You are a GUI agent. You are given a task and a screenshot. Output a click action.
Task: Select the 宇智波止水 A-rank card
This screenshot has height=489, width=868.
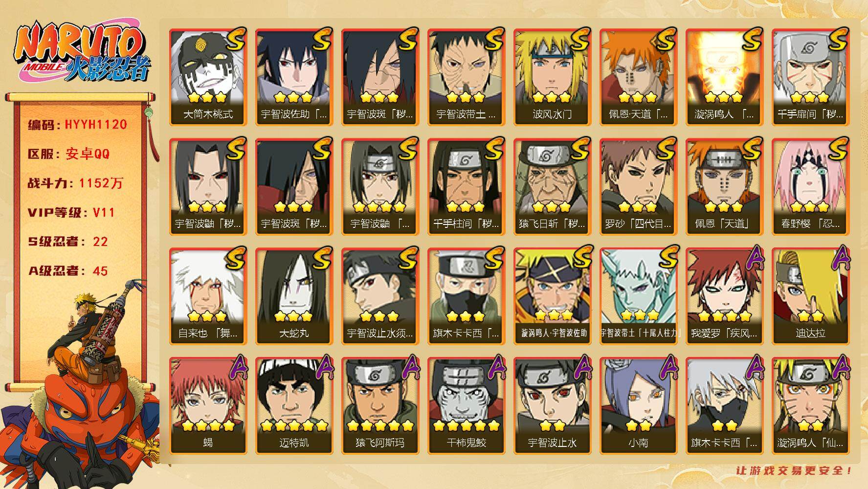(x=552, y=405)
